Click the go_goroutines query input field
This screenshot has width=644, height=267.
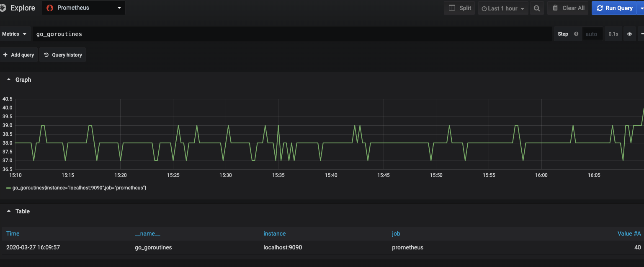(x=292, y=34)
